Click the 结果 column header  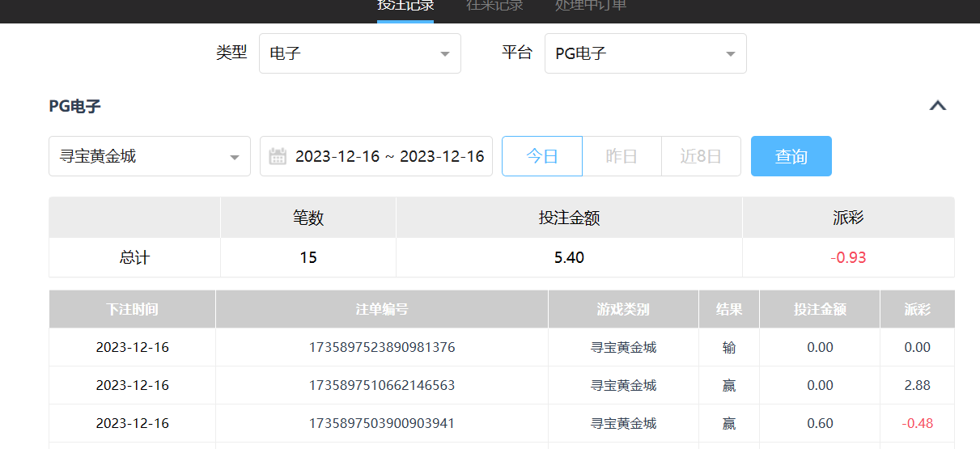tap(729, 309)
